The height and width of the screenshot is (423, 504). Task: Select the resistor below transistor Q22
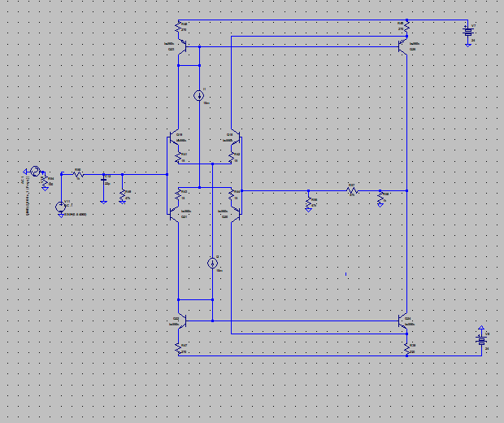(178, 349)
